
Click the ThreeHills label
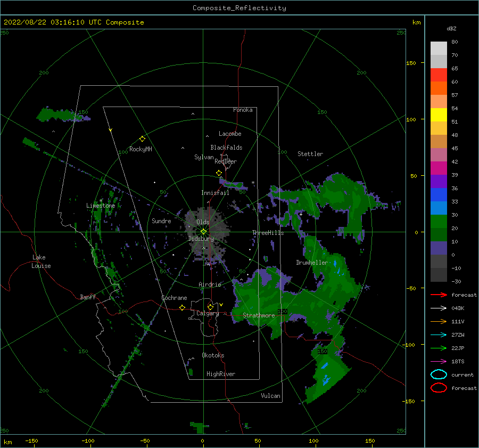tap(268, 233)
